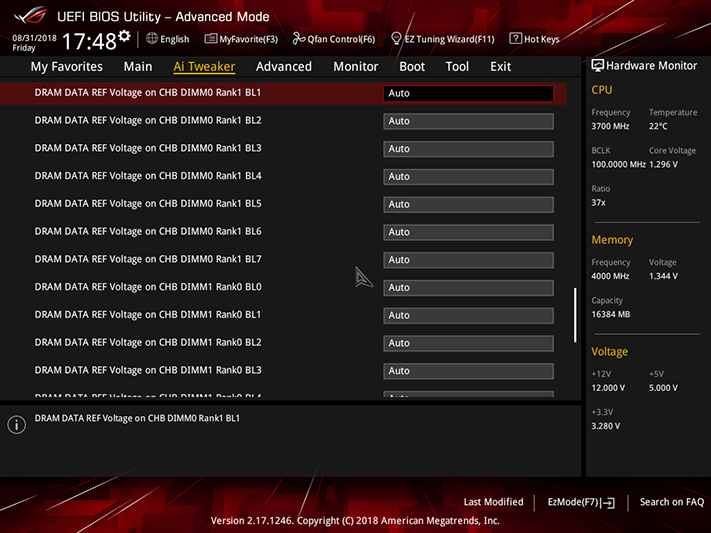Viewport: 711px width, 533px height.
Task: Click the EZ Tuning Wizard bulb icon
Action: point(396,39)
